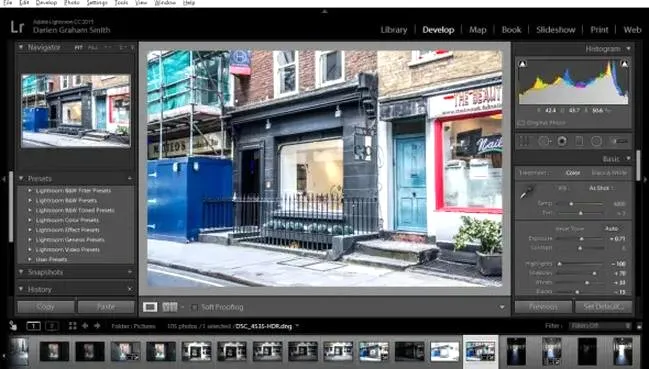The image size is (649, 369).
Task: Open the toolbar content dropdown arrow
Action: click(502, 307)
